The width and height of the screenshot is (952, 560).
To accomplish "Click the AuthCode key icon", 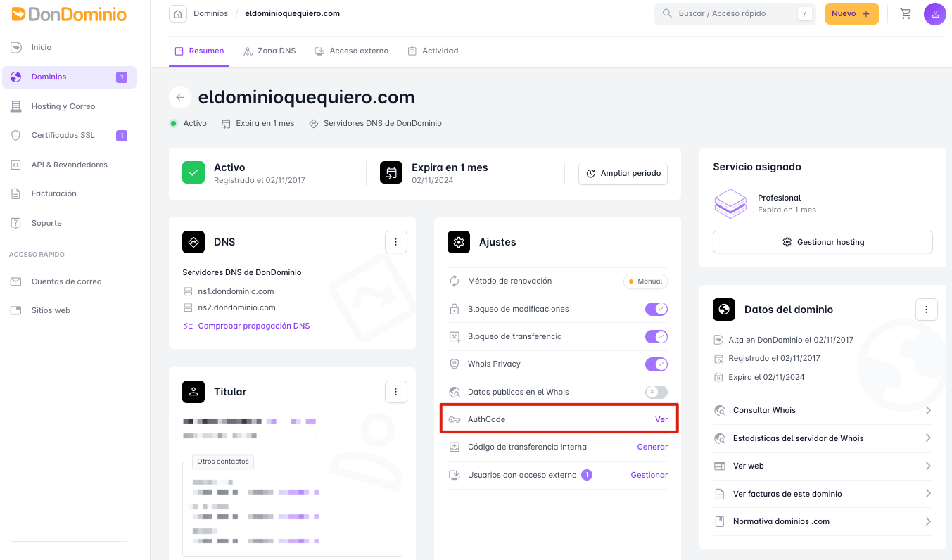I will (x=455, y=419).
